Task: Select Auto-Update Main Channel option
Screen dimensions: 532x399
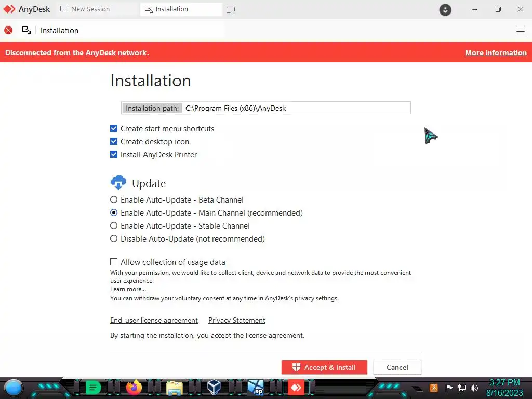Action: pos(114,212)
